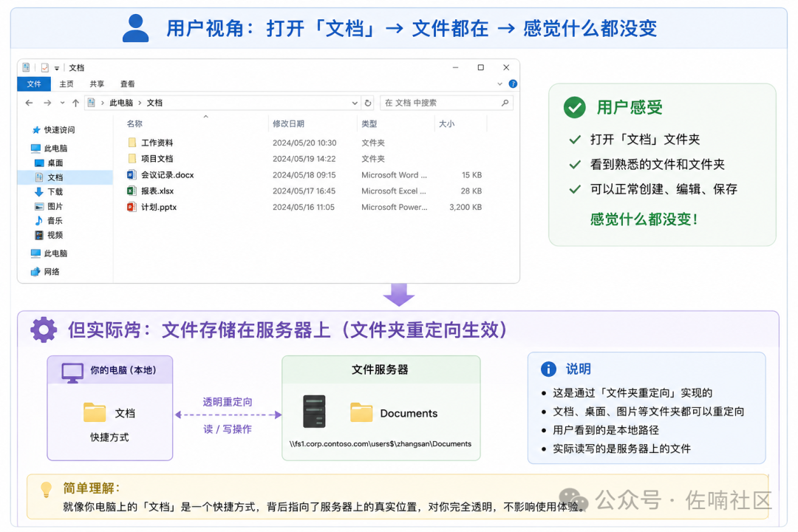
Task: Click the black server tower icon
Action: click(314, 412)
